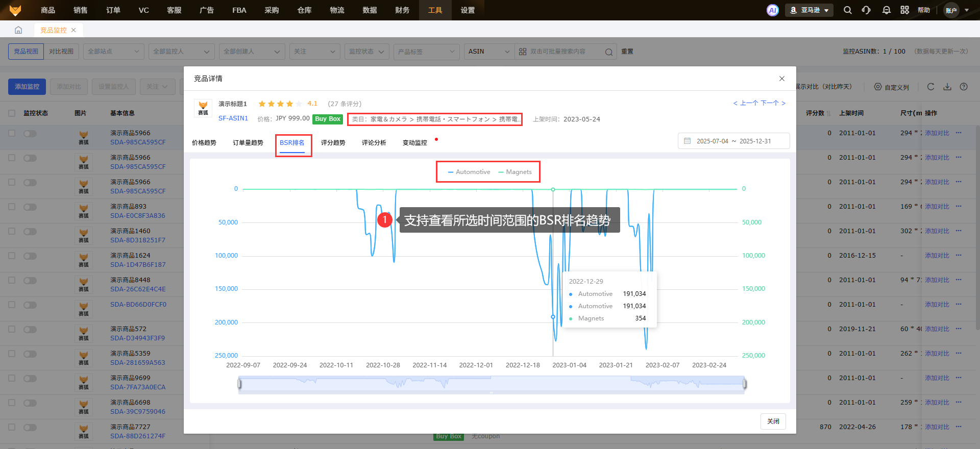The image size is (980, 449).
Task: Open the AI assistant icon
Action: tap(773, 10)
